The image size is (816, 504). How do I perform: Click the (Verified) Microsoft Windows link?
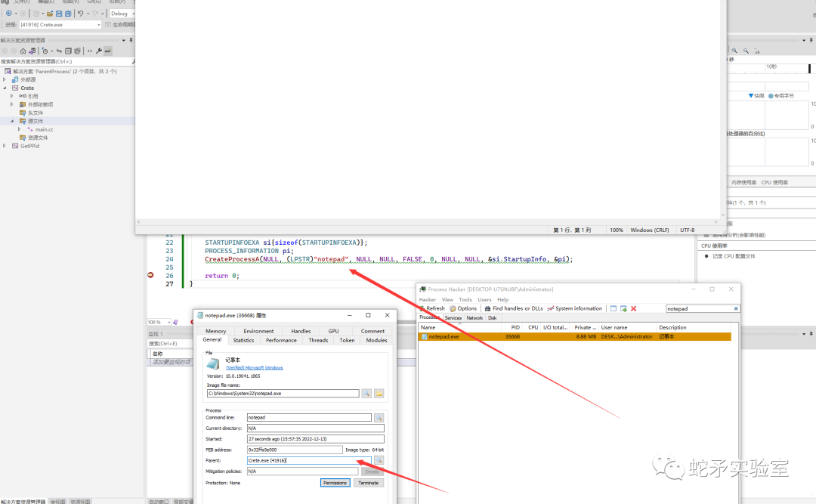point(255,367)
